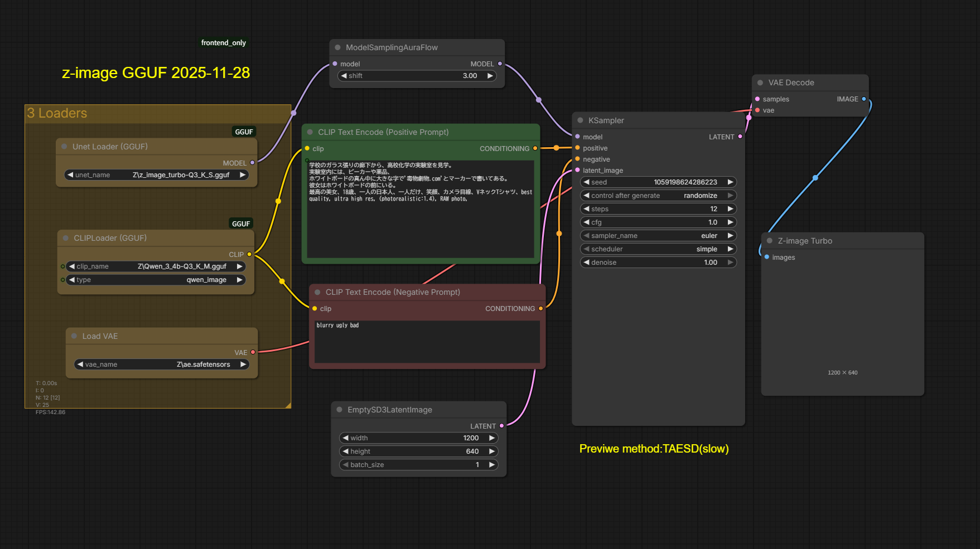The image size is (980, 549).
Task: Collapse the VAE Decode node dot
Action: (760, 82)
